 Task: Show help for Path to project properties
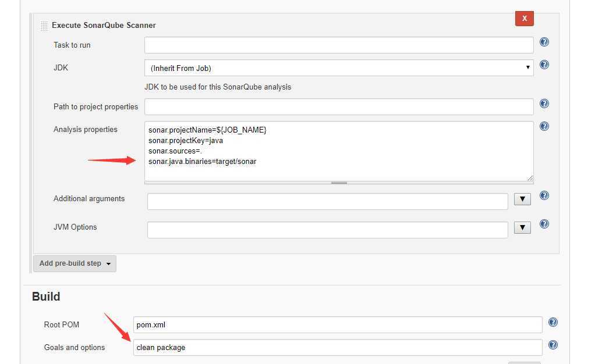[544, 104]
